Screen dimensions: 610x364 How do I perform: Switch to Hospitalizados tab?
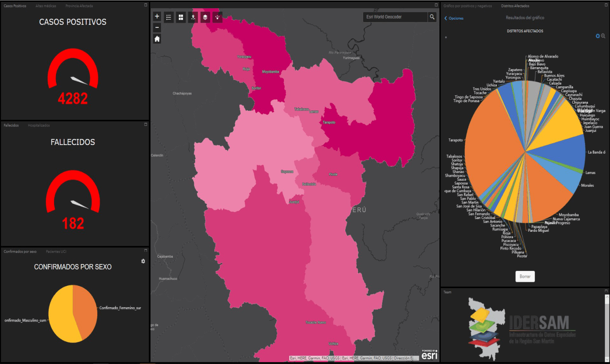click(39, 125)
